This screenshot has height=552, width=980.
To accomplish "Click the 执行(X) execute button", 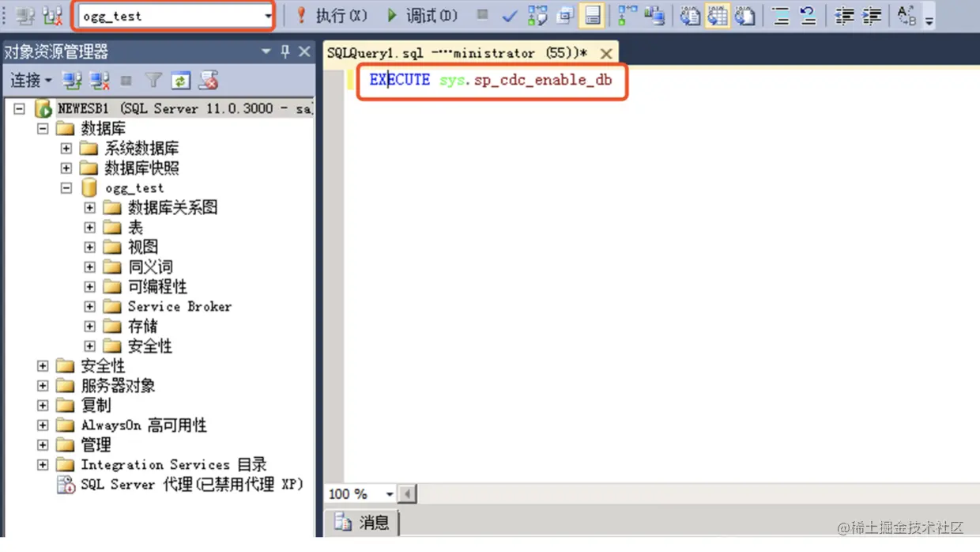I will tap(331, 16).
